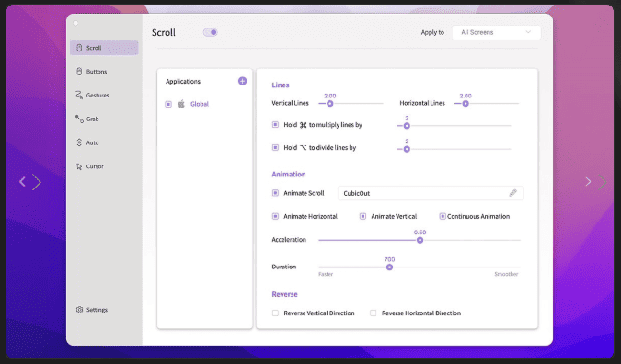Click the Acceleration slider handle
This screenshot has height=364, width=621.
[x=420, y=240]
